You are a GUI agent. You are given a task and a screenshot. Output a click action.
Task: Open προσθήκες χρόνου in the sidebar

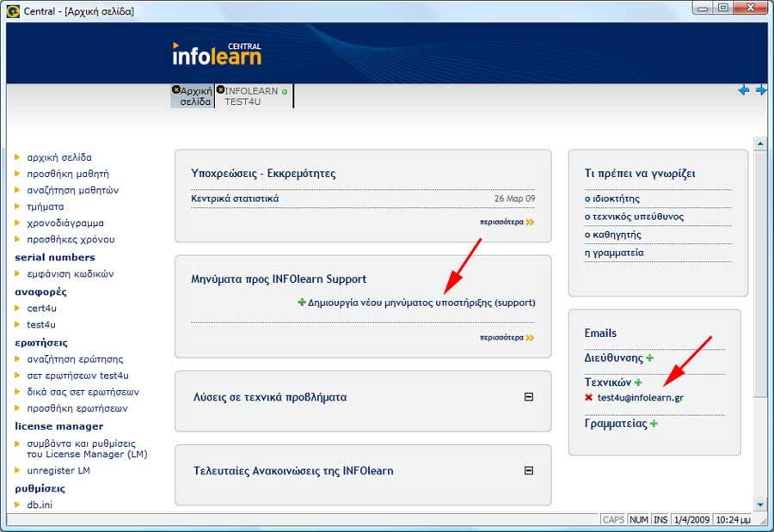[x=71, y=239]
